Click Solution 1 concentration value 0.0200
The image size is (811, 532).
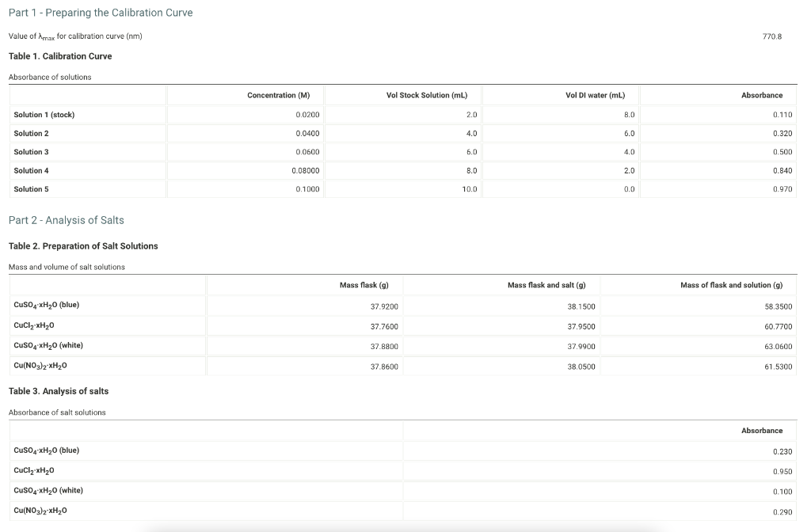coord(307,115)
